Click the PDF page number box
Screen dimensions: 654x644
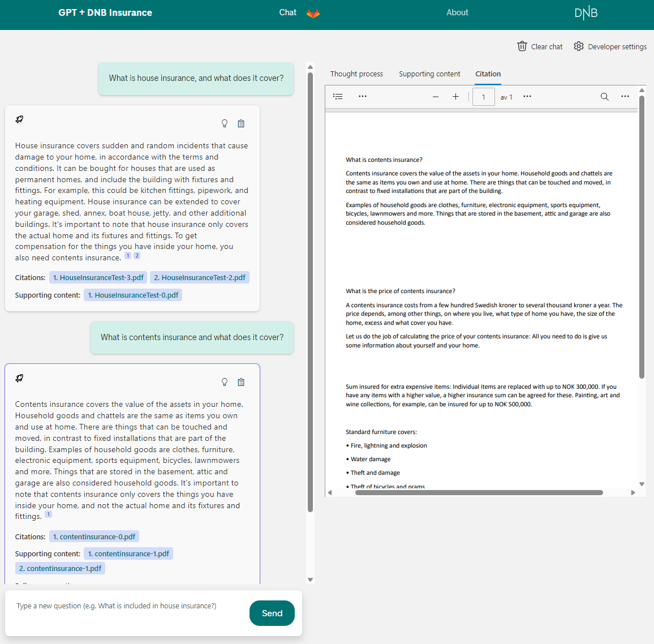483,97
